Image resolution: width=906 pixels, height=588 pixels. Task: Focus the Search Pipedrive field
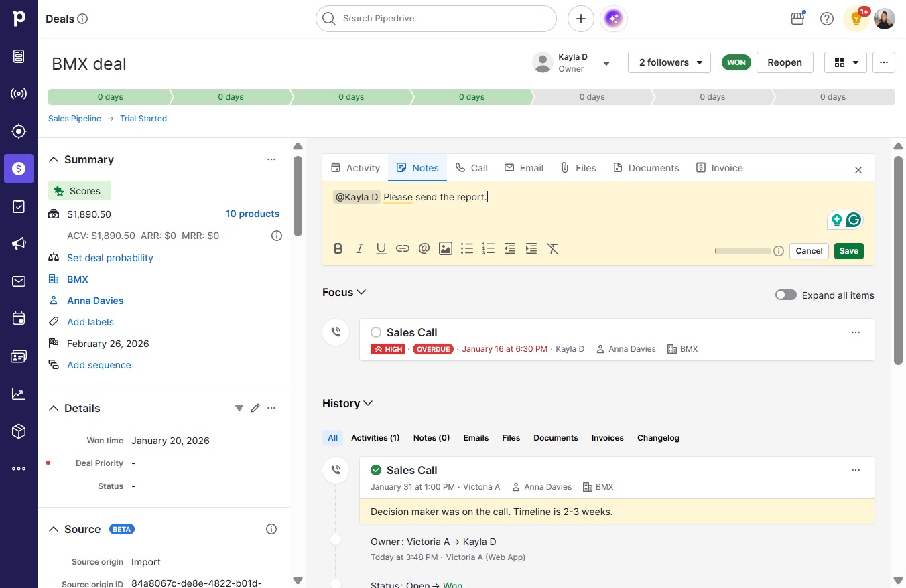436,19
